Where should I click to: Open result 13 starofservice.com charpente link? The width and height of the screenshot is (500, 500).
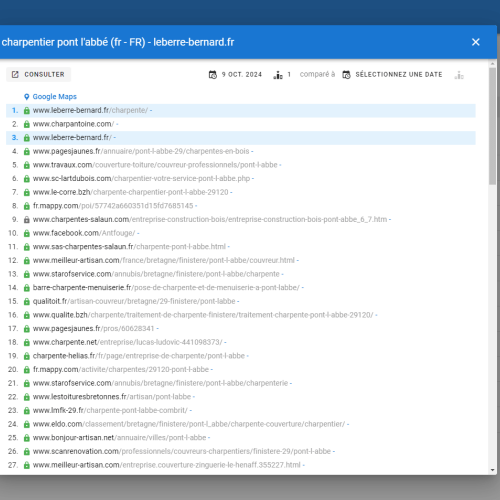point(156,274)
